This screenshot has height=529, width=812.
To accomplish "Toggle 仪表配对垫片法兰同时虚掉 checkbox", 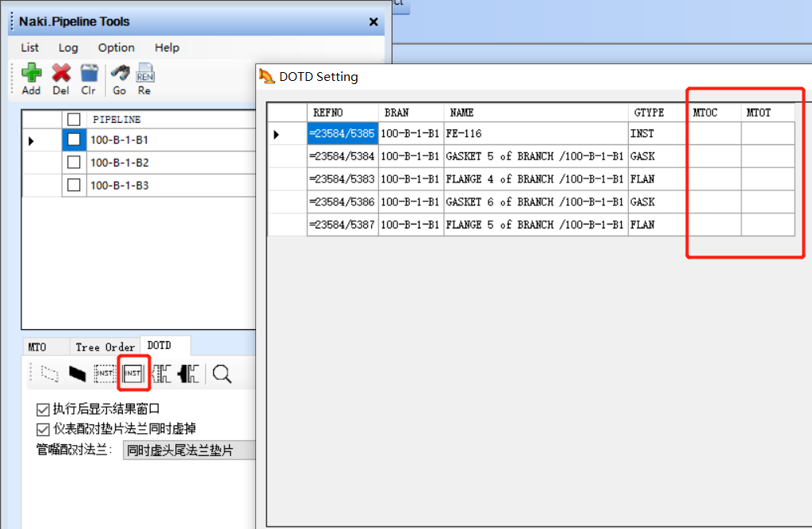I will 43,430.
